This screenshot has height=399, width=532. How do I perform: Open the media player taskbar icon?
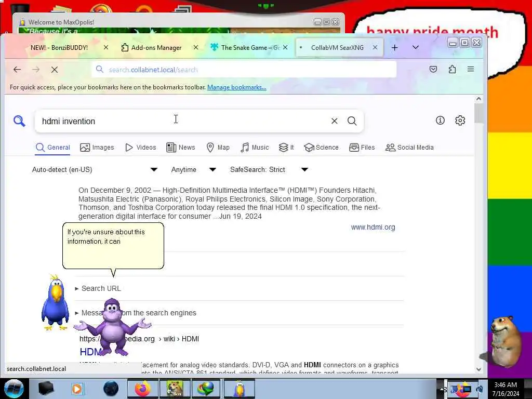(77, 389)
